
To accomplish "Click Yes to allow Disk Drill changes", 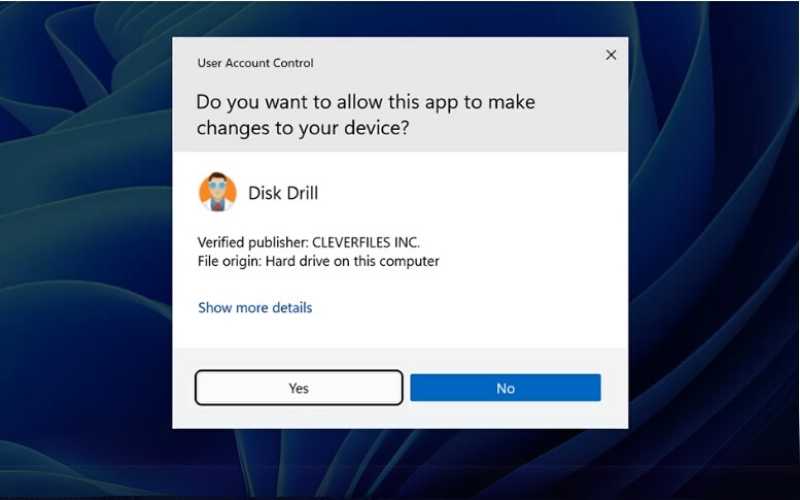I will (x=298, y=388).
